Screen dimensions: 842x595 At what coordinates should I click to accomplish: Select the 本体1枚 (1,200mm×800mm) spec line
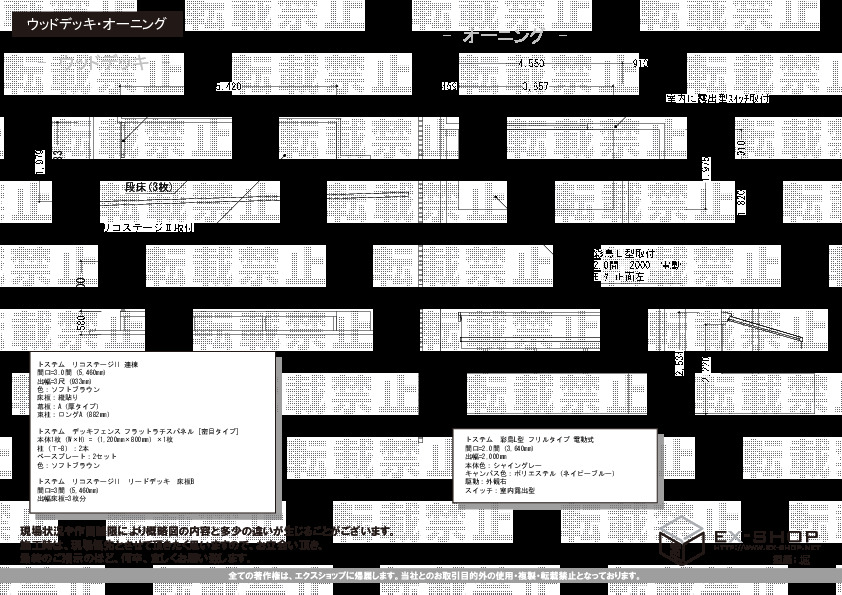[x=105, y=440]
